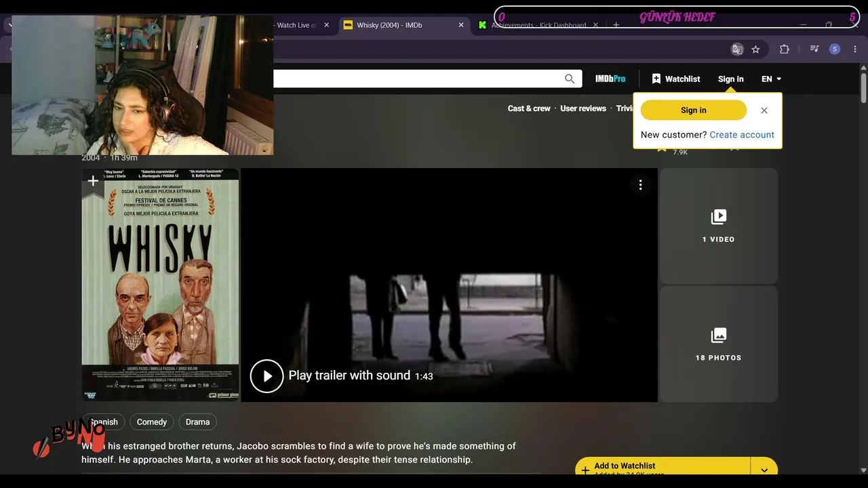Select the Comedy genre chip

(152, 422)
